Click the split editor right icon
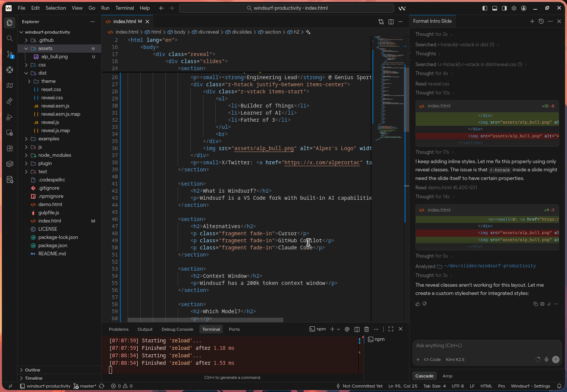567x392 pixels. click(x=391, y=22)
